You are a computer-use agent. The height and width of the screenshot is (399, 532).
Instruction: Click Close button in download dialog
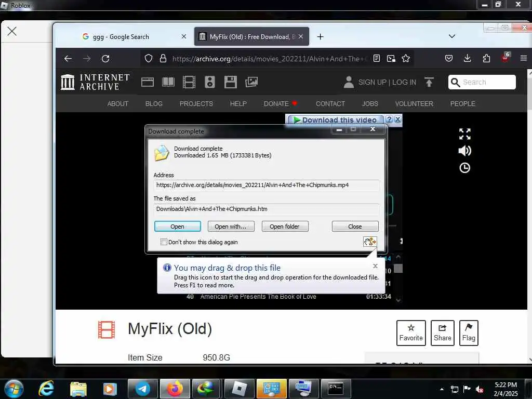pos(355,227)
